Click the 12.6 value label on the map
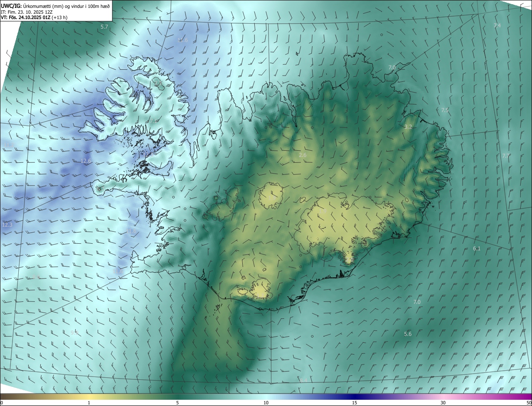Viewport: 532px width, 406px height. (x=86, y=161)
